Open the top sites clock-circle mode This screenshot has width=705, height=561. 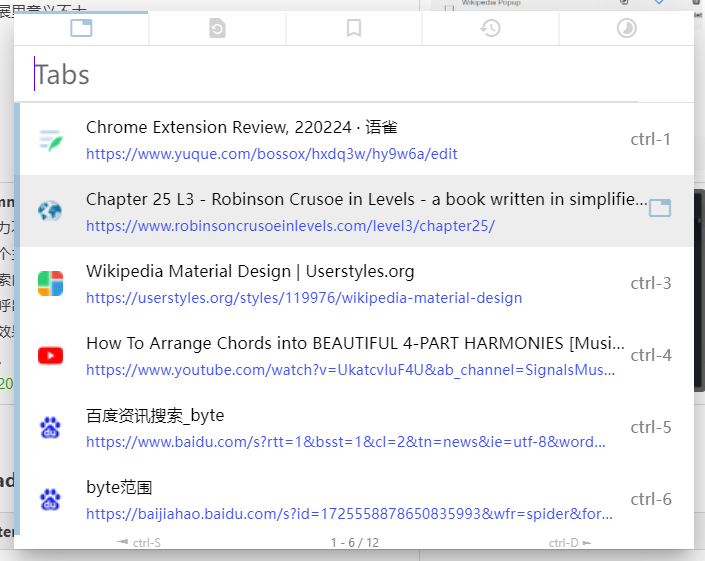[x=626, y=28]
